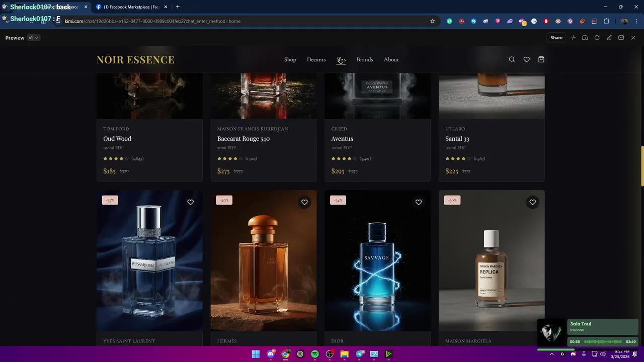Click the envelope icon in preview toolbar

pyautogui.click(x=621, y=38)
